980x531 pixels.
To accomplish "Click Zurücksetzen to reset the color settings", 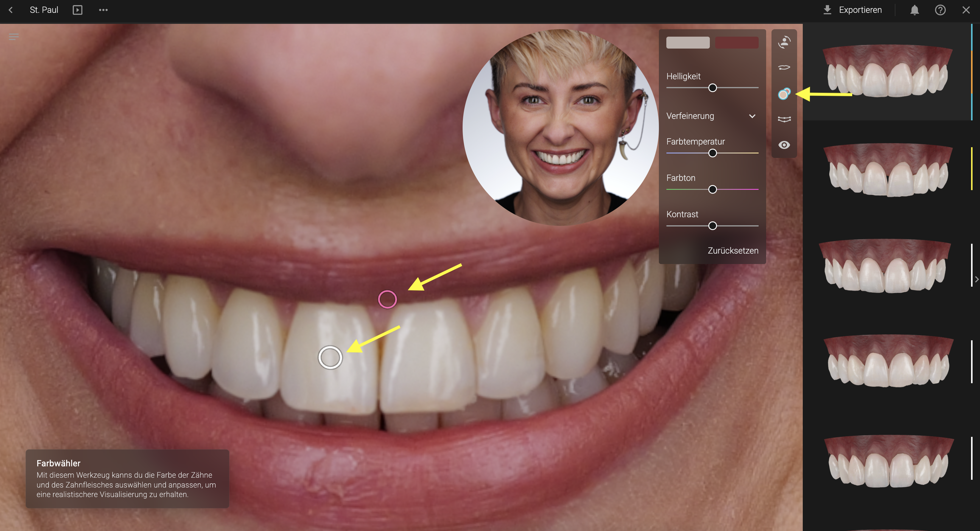I will pyautogui.click(x=733, y=251).
